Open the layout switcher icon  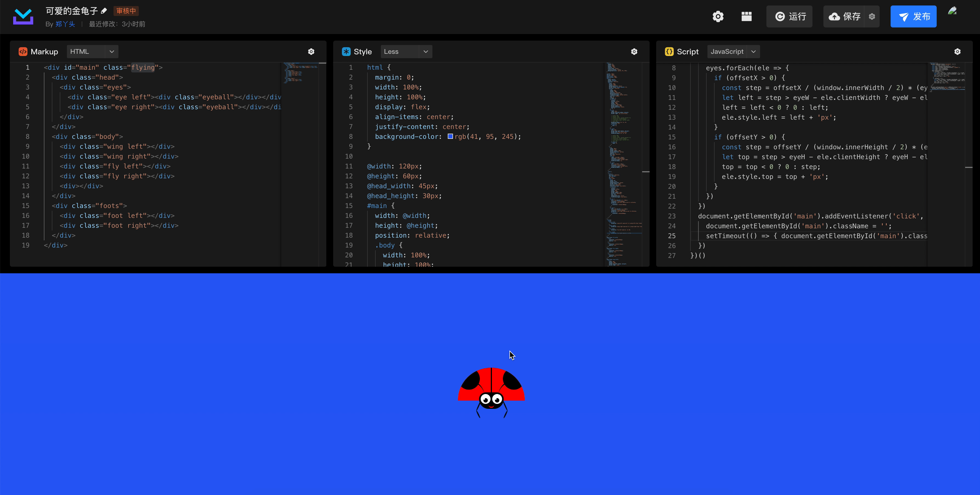point(746,16)
